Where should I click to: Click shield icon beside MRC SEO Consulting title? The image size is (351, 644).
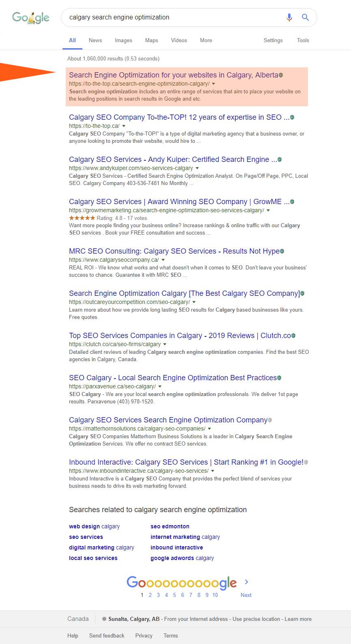point(282,251)
